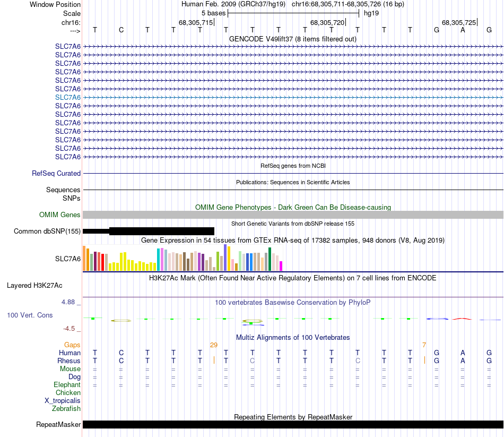Open the GTEx Gene Expression track title
The width and height of the screenshot is (504, 437).
tap(293, 241)
